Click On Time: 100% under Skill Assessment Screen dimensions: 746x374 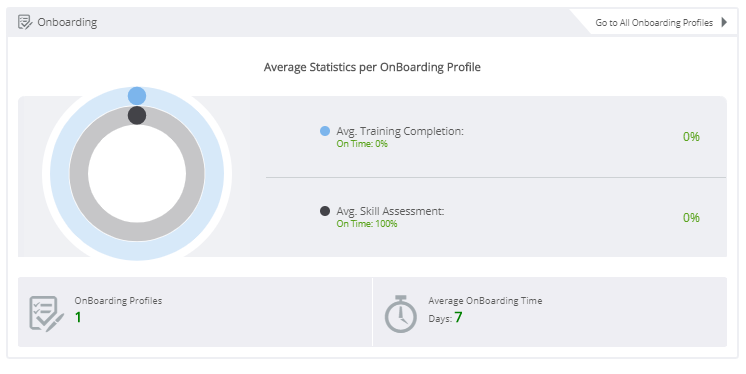coord(367,224)
